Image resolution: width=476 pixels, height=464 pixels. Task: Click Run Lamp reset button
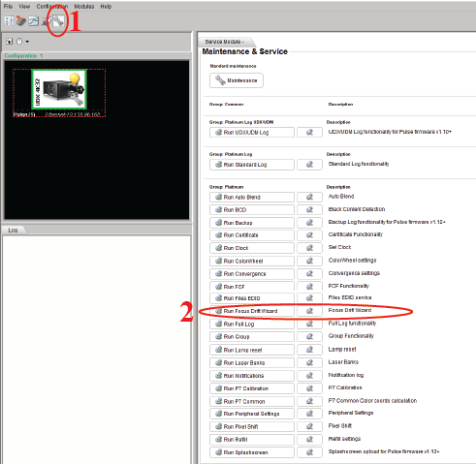[x=252, y=350]
